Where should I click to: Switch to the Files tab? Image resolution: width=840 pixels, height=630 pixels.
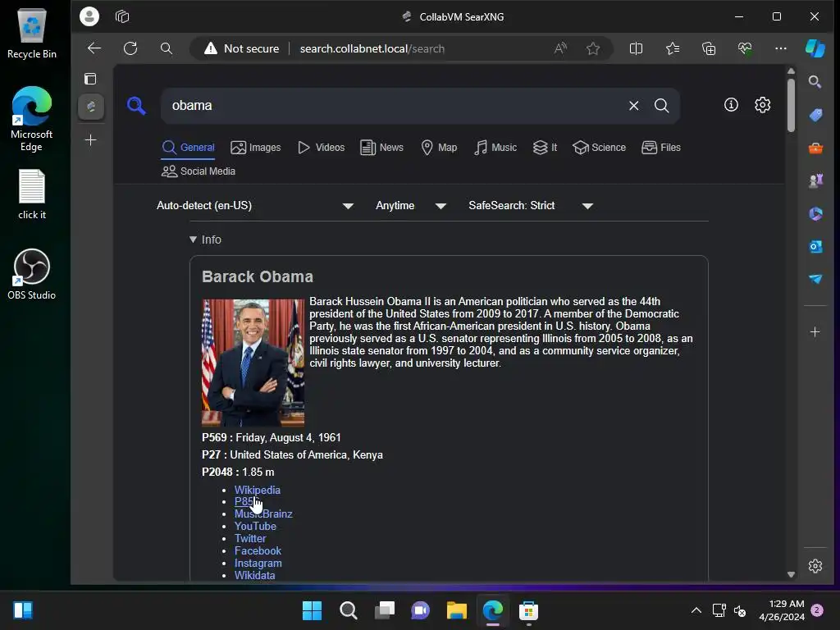pyautogui.click(x=661, y=148)
